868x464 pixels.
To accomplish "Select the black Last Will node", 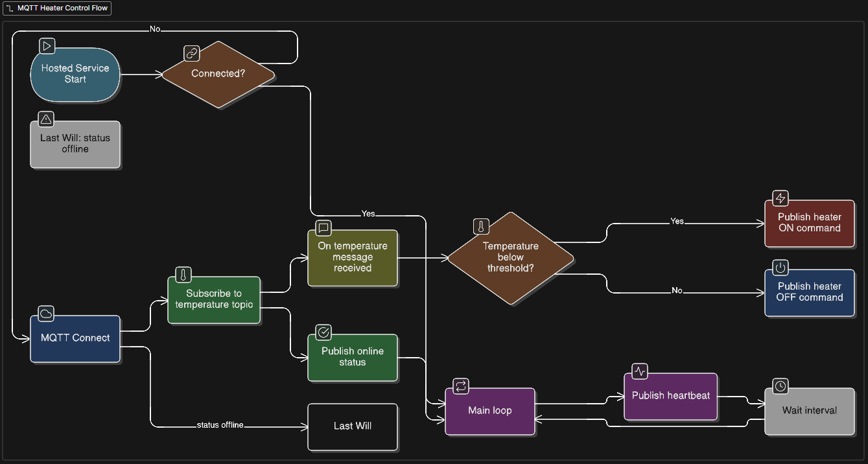I will pyautogui.click(x=353, y=426).
